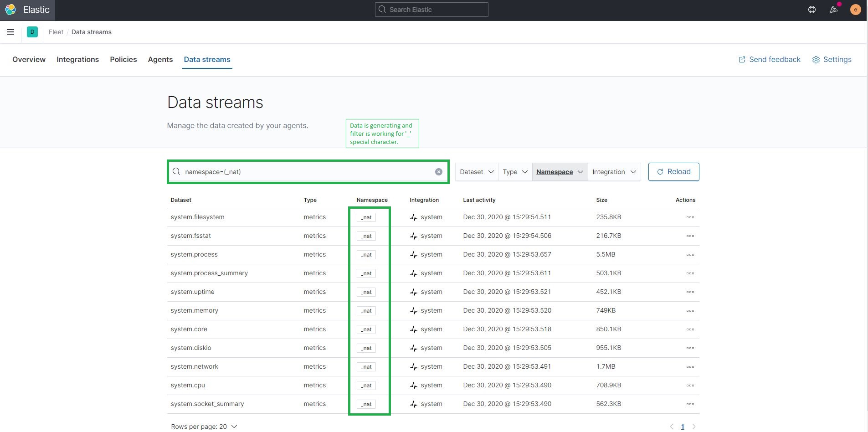Open the newsfeed notifications icon with pink badge

(x=833, y=10)
